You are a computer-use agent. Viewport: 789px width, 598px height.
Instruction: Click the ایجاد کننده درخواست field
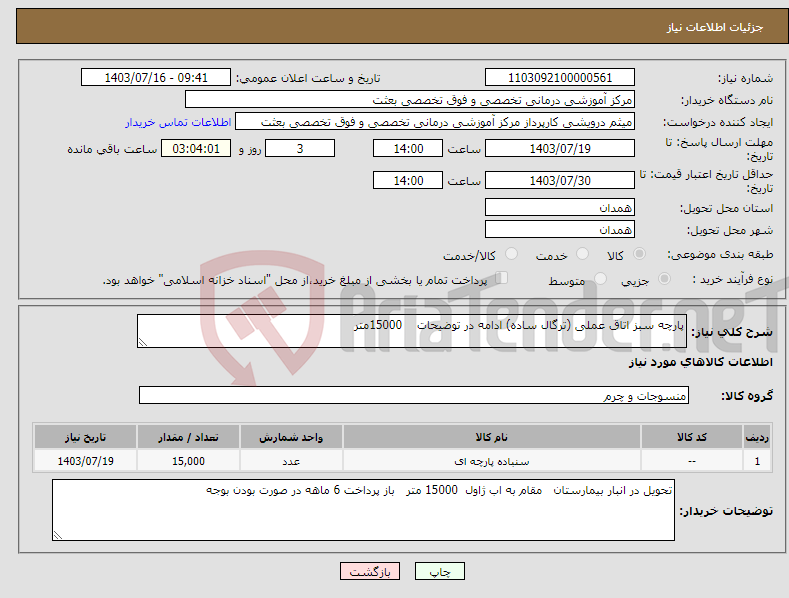coord(435,122)
